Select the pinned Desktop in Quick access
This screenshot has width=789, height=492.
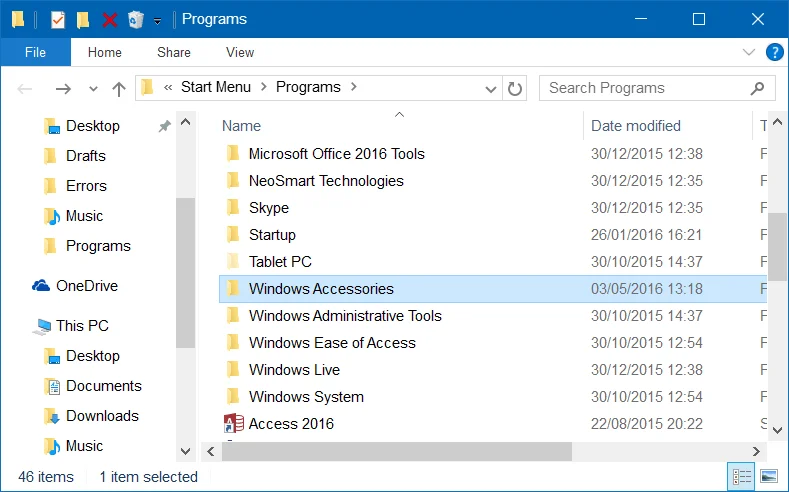[93, 126]
